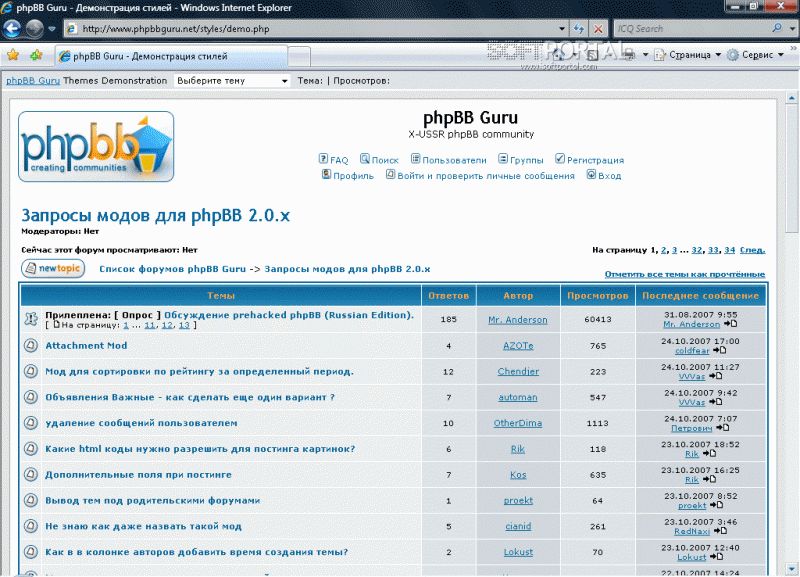Click the phpBB Guru link in demo bar
800x577 pixels.
(33, 81)
